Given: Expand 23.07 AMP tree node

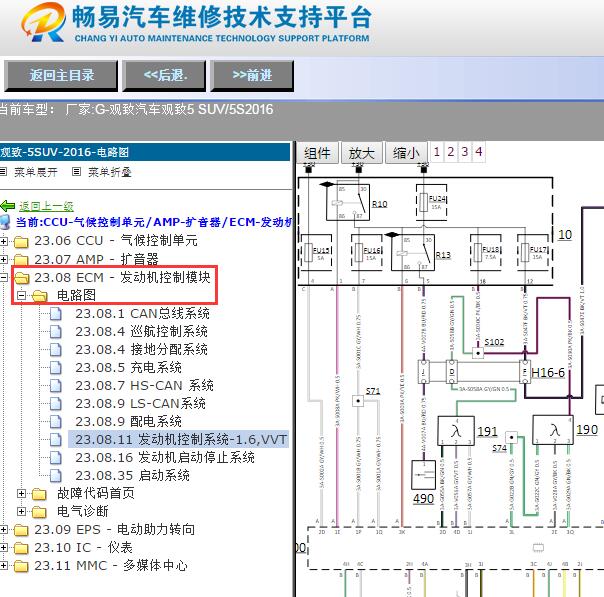Looking at the screenshot, I should (3, 260).
